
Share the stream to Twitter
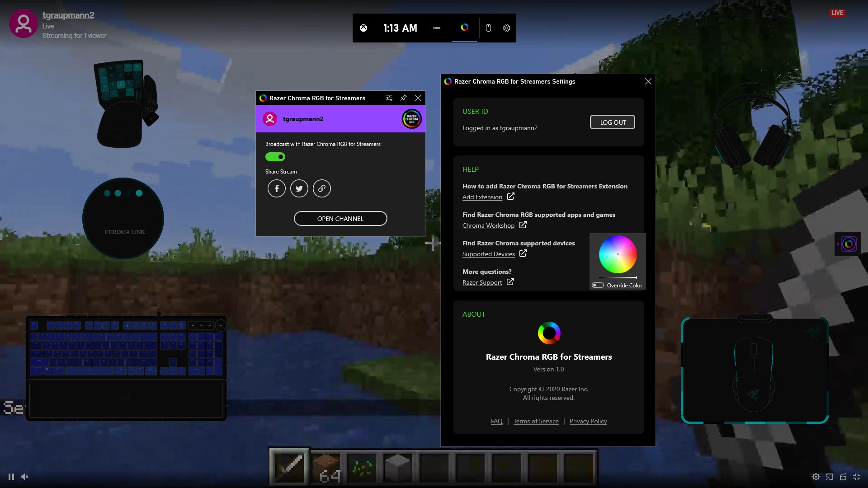point(299,188)
